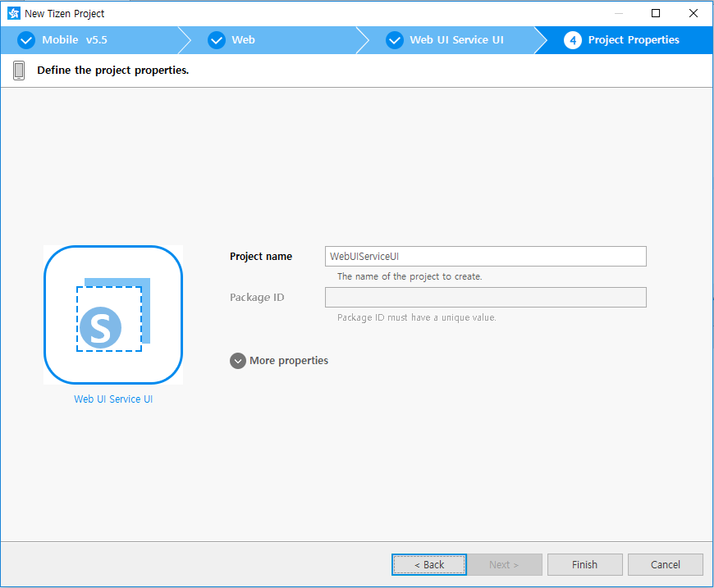This screenshot has width=714, height=588.
Task: Click the Package ID field
Action: click(x=485, y=297)
